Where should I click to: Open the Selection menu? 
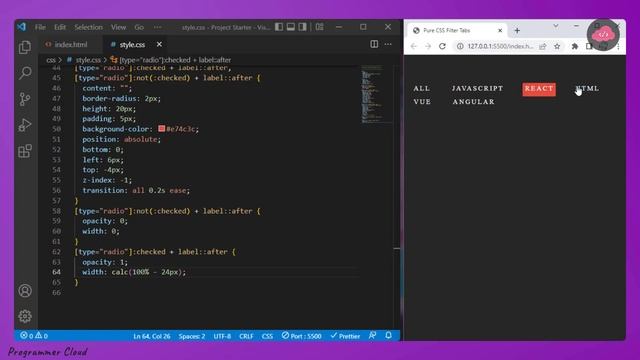(88, 27)
